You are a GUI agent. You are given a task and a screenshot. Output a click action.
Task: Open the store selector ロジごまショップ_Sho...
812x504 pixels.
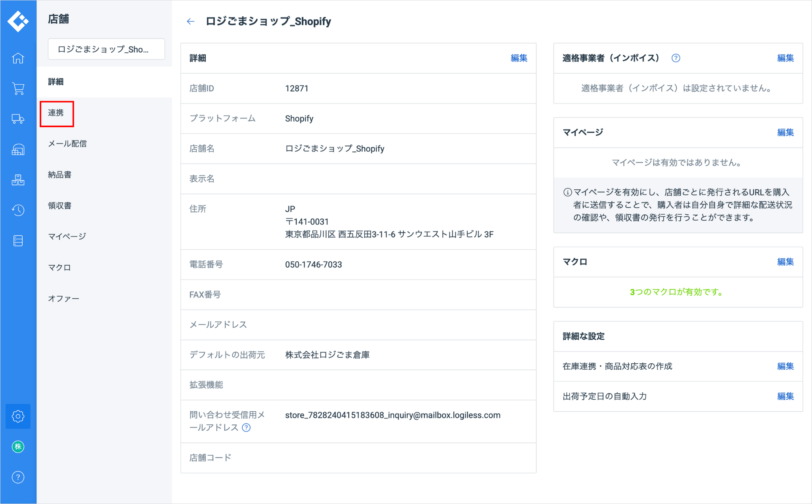pos(106,49)
